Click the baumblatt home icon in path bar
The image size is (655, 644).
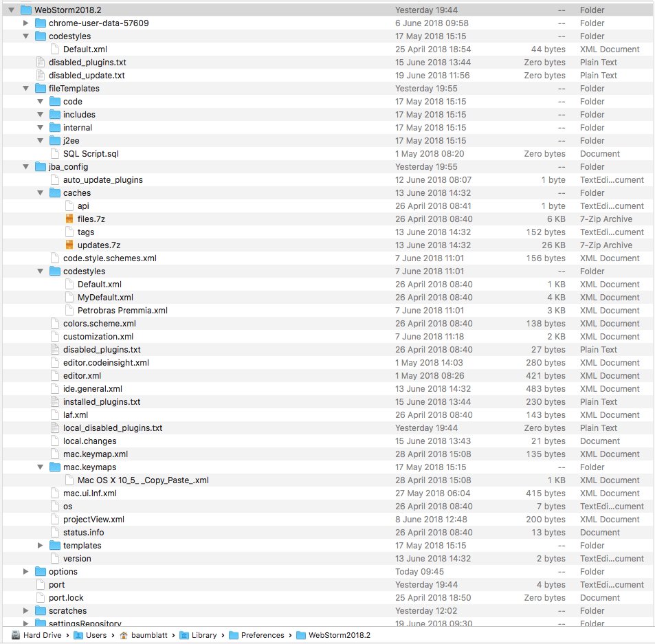(124, 635)
